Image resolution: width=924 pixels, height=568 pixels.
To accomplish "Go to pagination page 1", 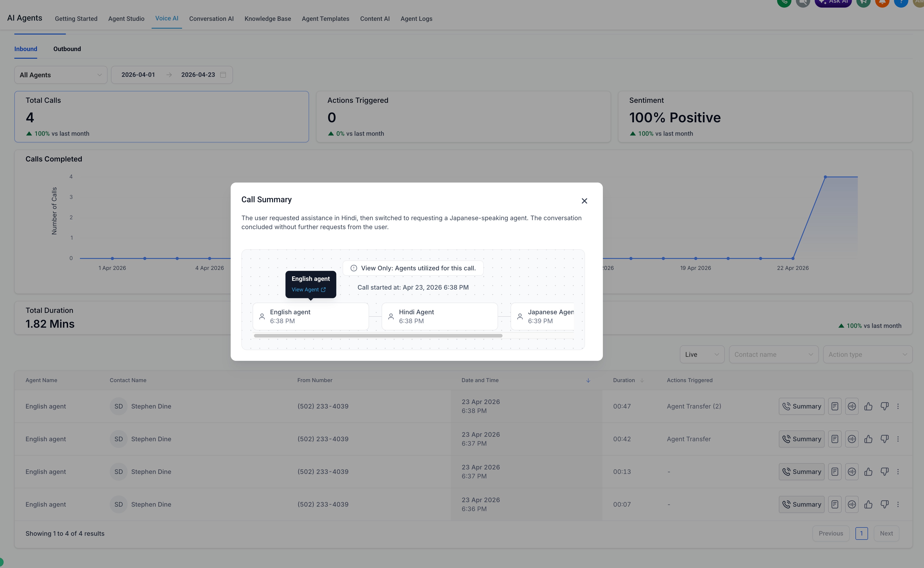I will pyautogui.click(x=861, y=534).
